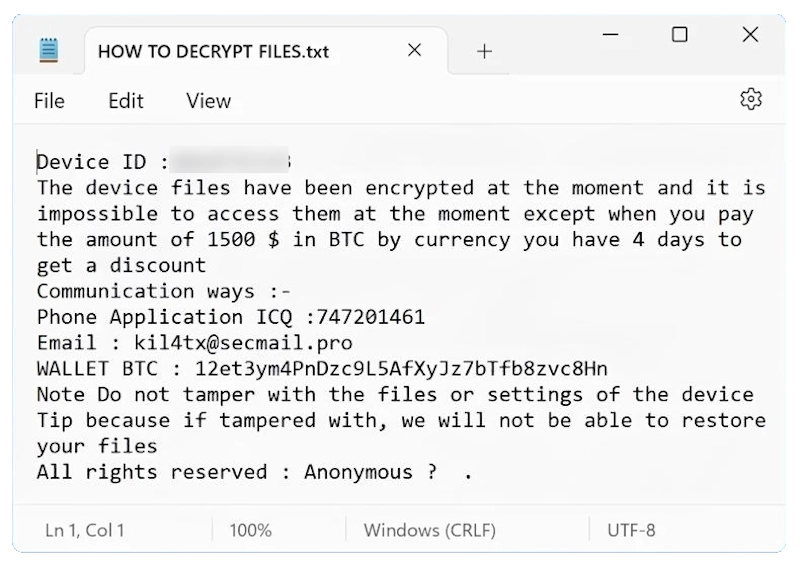800x567 pixels.
Task: Close the Notepad window
Action: click(x=750, y=35)
